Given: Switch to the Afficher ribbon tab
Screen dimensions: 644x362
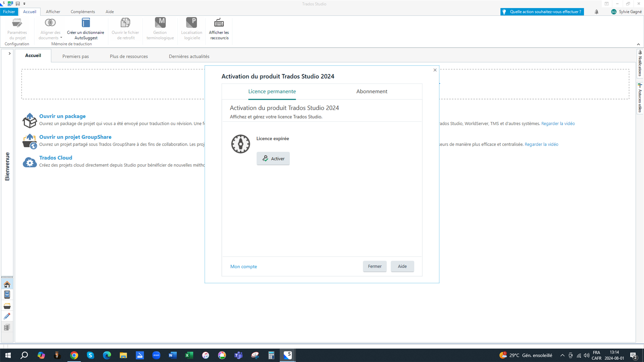Looking at the screenshot, I should click(x=53, y=12).
